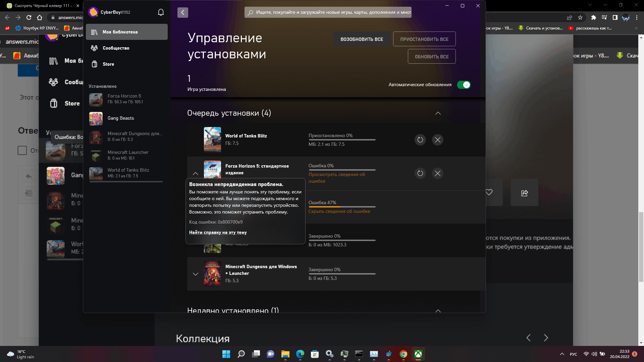Open the HP ENVY laptop bookmark
Image resolution: width=644 pixels, height=362 pixels.
point(37,28)
